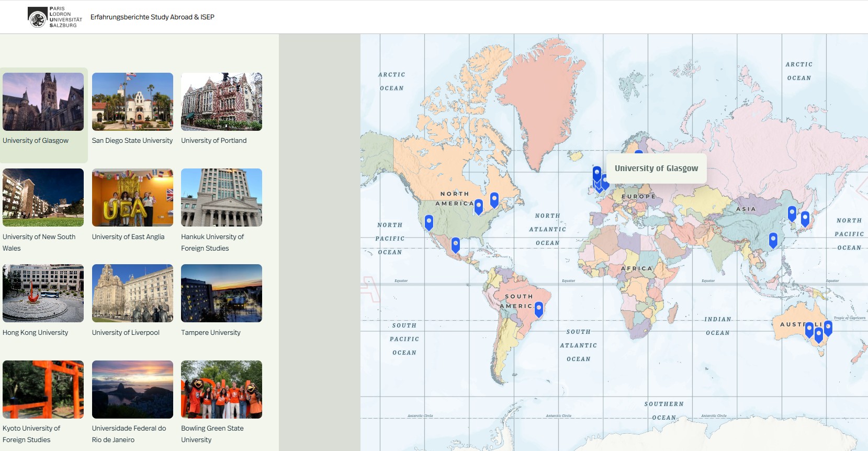Select the map pin in Brazil
Screen dimensions: 868x451
click(x=539, y=309)
